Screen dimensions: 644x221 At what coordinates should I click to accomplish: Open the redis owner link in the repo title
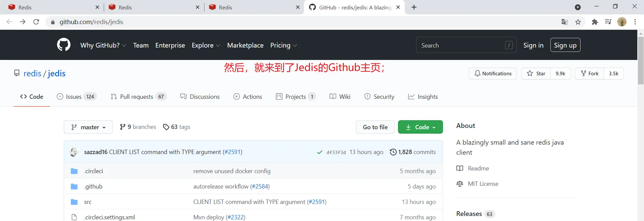tap(32, 73)
